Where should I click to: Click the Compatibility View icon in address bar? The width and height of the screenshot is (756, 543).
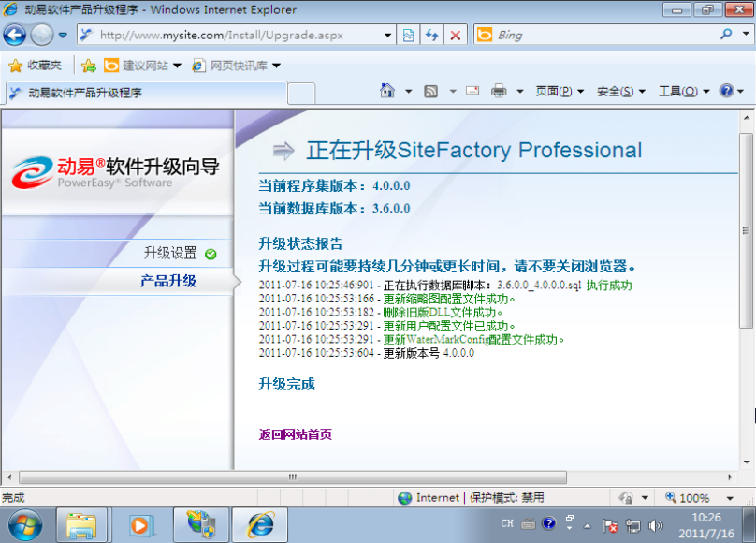tap(409, 36)
